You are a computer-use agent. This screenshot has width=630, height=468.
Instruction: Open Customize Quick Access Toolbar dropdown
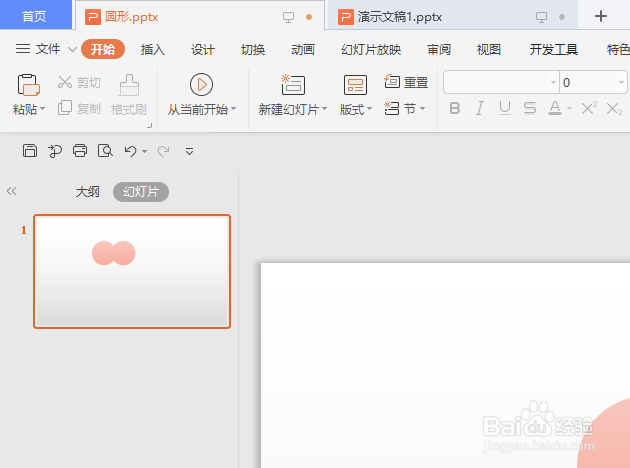point(190,151)
